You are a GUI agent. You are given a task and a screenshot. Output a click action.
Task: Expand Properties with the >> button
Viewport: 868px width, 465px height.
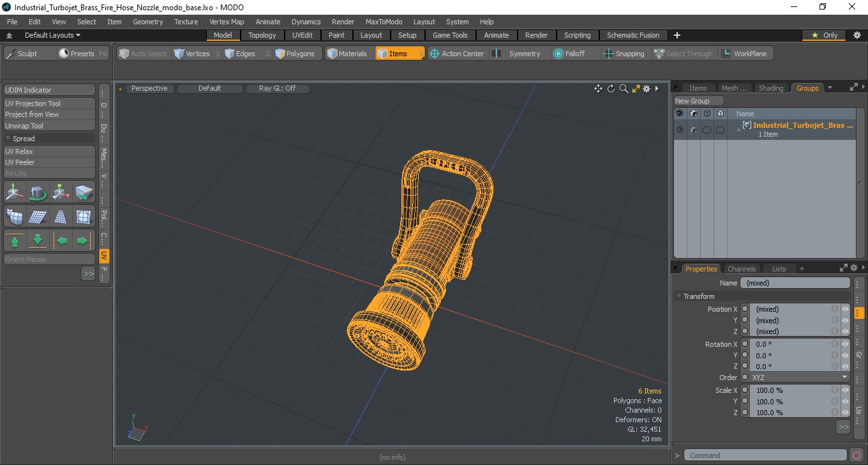point(843,427)
